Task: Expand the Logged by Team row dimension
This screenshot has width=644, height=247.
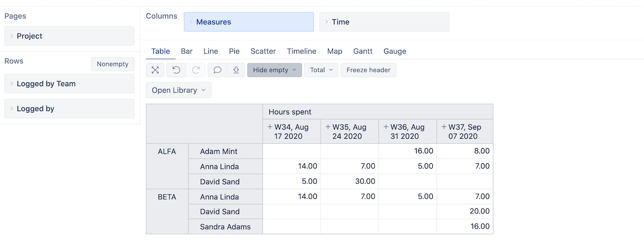Action: (x=69, y=84)
